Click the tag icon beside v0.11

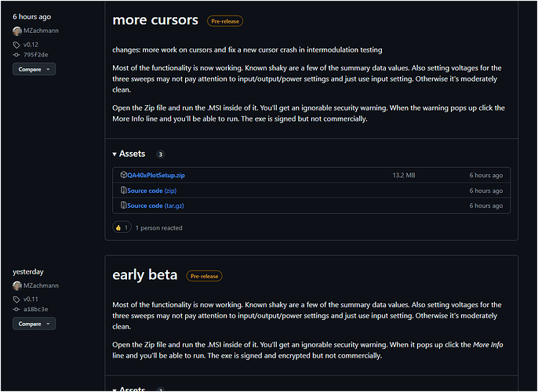pos(16,299)
